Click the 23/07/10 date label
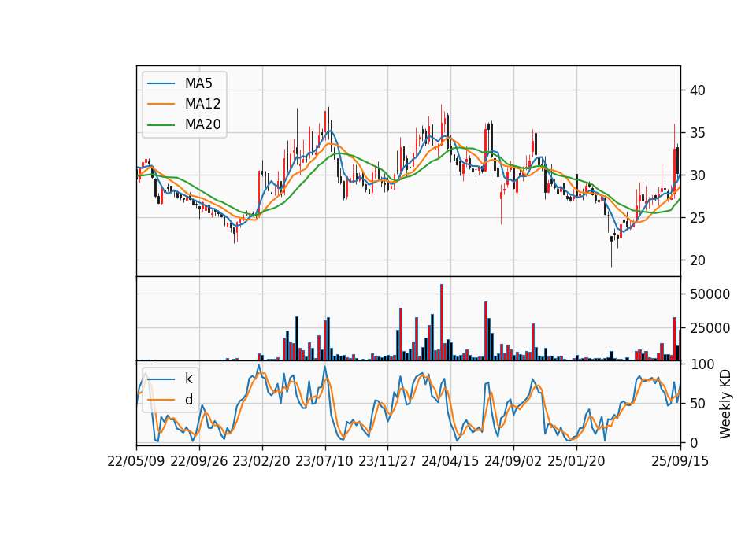Viewport: 756px width, 543px height. coord(324,461)
